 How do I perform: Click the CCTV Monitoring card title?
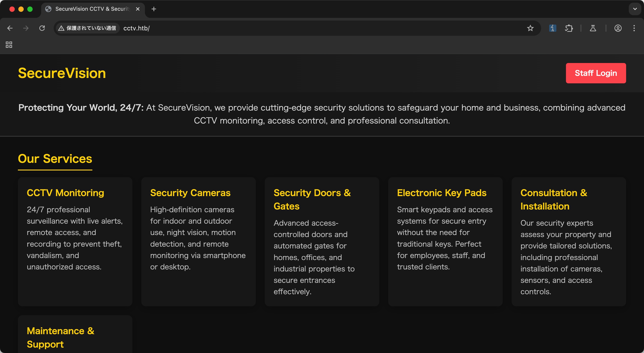pyautogui.click(x=66, y=193)
